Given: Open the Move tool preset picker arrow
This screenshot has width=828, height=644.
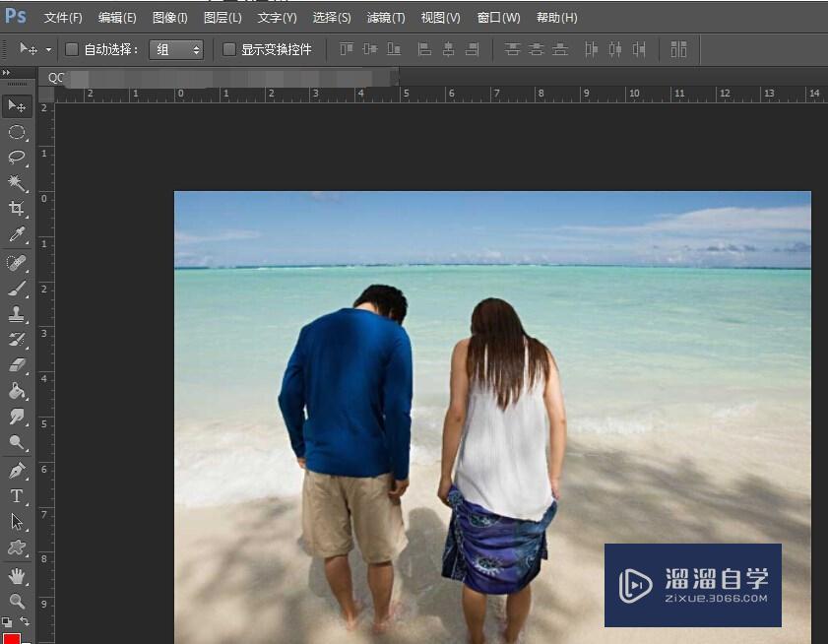Looking at the screenshot, I should point(48,49).
